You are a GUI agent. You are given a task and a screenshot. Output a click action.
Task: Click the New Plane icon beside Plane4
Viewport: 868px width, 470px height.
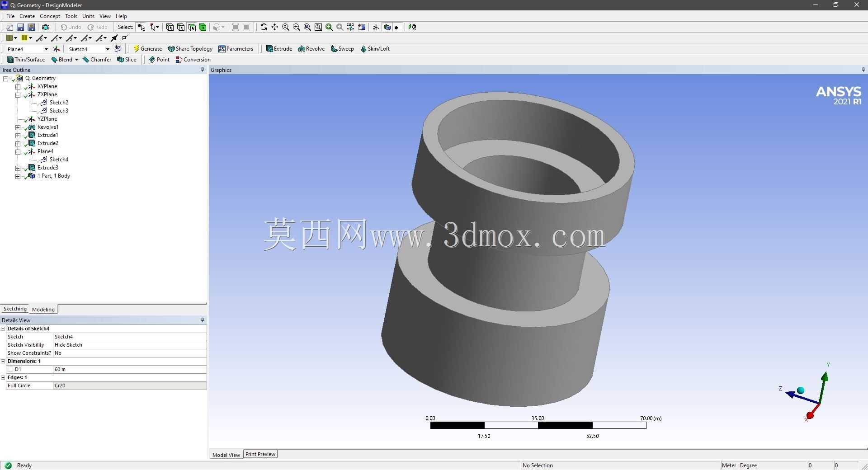57,49
